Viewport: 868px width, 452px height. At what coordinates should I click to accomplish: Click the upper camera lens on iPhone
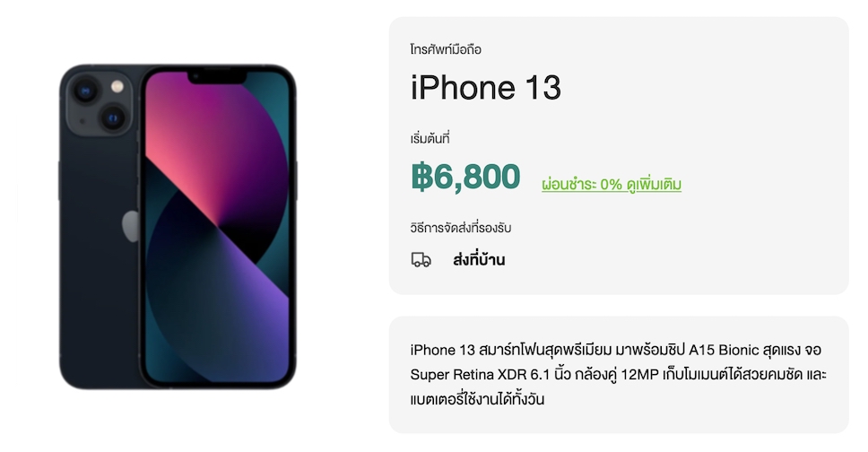pyautogui.click(x=86, y=91)
